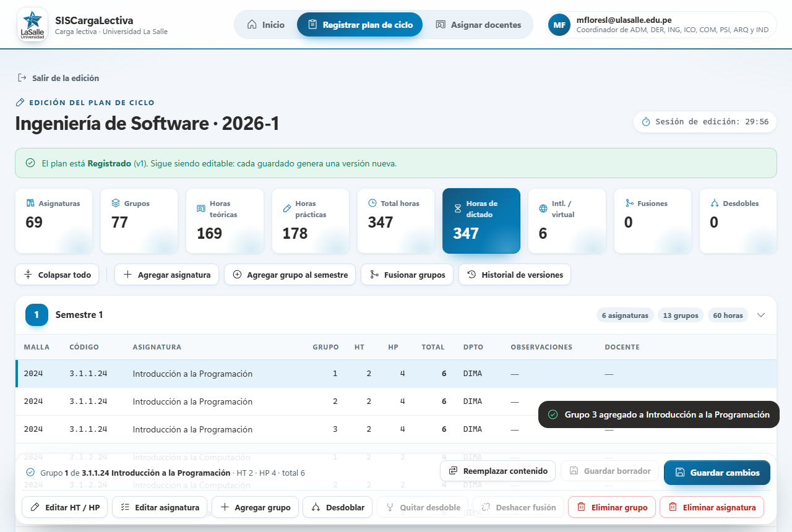This screenshot has height=532, width=792.
Task: Click the Grupo 3 agregado toast notification
Action: point(659,414)
